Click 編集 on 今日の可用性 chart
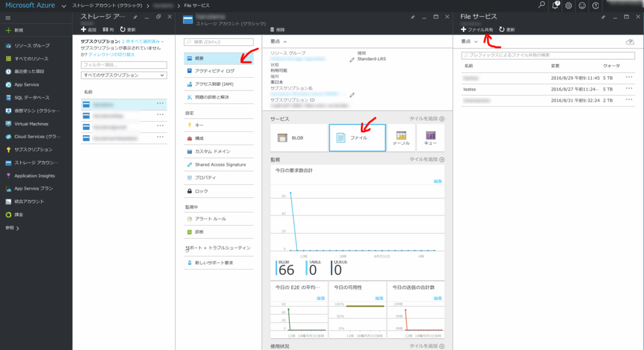 379,298
